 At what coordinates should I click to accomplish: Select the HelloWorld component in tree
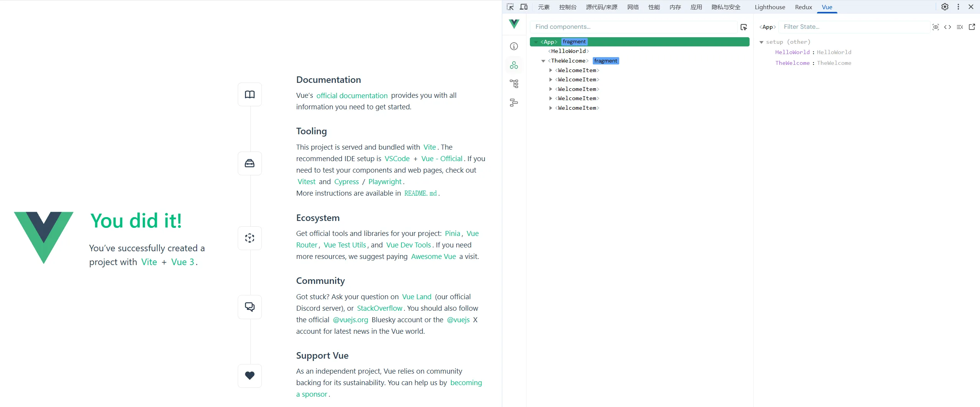pyautogui.click(x=568, y=51)
